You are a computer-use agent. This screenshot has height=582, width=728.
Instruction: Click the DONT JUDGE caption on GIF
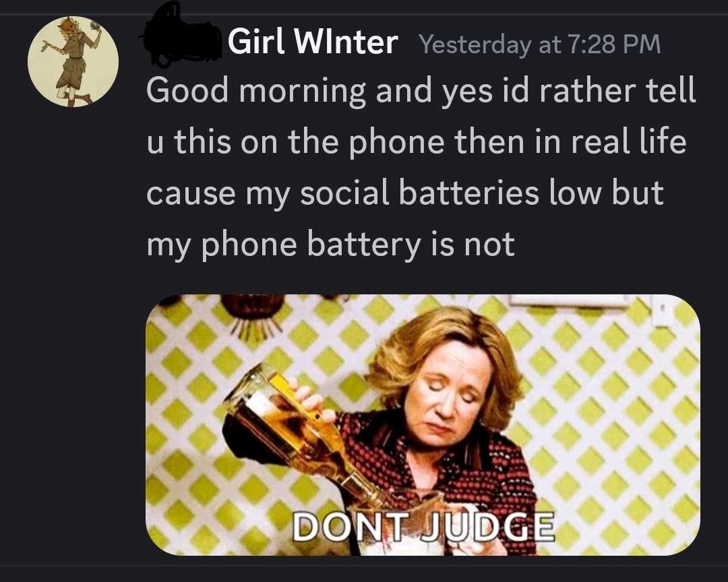pyautogui.click(x=423, y=527)
